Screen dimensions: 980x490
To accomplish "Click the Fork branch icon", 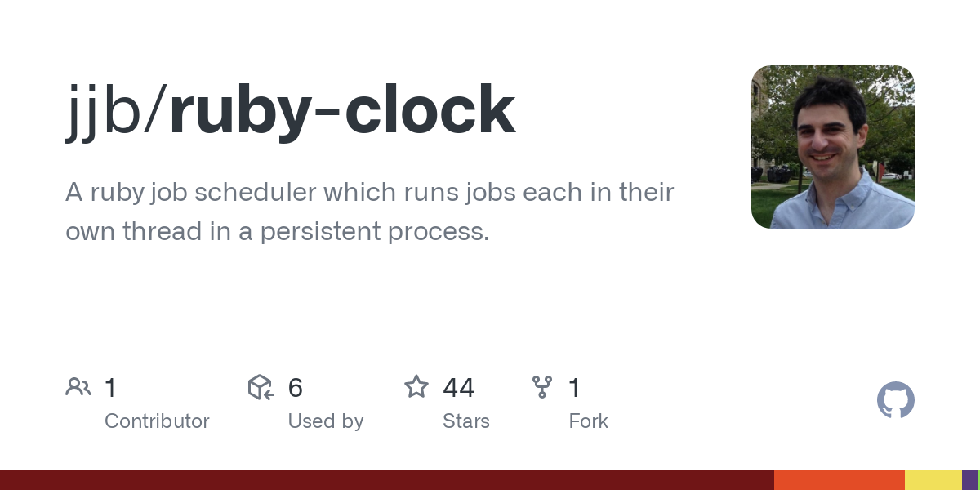I will tap(542, 387).
